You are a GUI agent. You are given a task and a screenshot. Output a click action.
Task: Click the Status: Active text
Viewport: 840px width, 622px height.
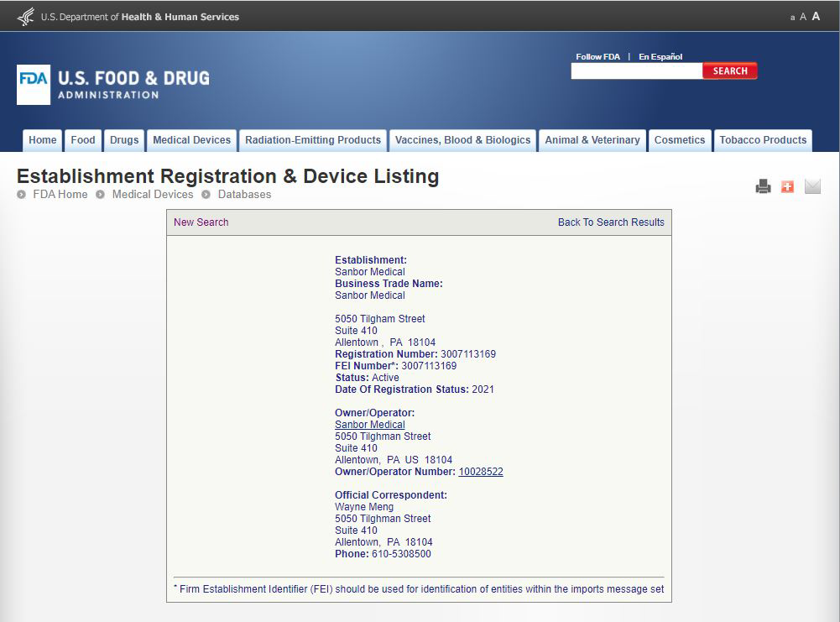pos(367,378)
